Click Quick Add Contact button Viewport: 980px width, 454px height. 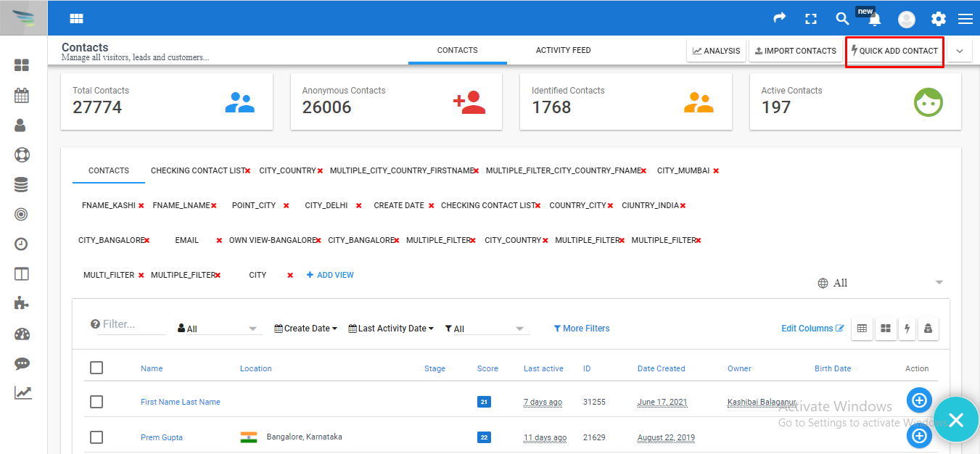point(894,51)
